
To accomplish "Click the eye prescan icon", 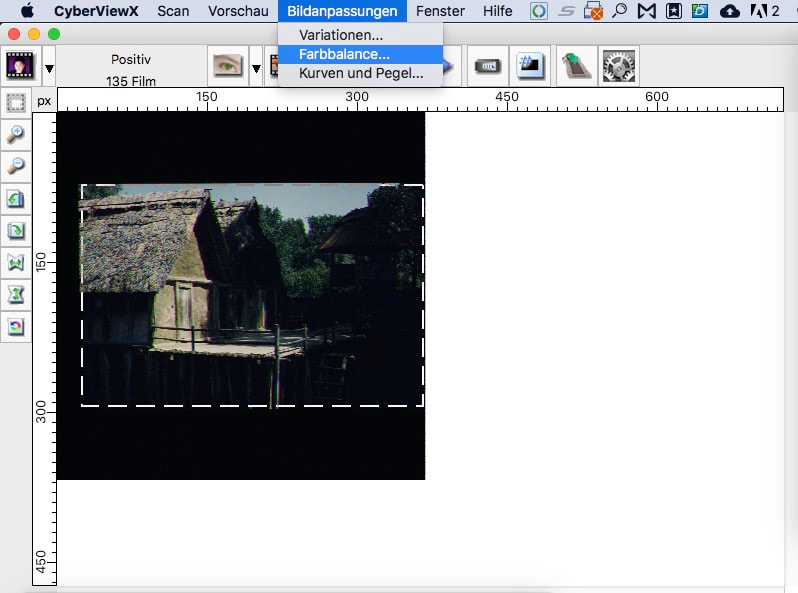I will tap(227, 66).
